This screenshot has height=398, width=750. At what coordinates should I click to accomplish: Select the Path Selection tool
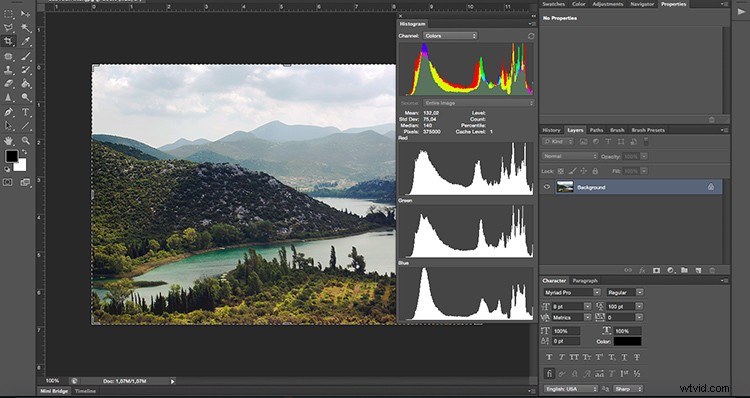[9, 126]
